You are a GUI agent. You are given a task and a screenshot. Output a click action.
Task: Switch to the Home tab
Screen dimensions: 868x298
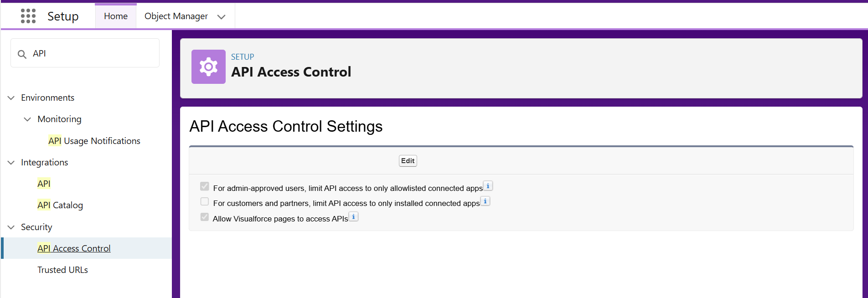116,16
